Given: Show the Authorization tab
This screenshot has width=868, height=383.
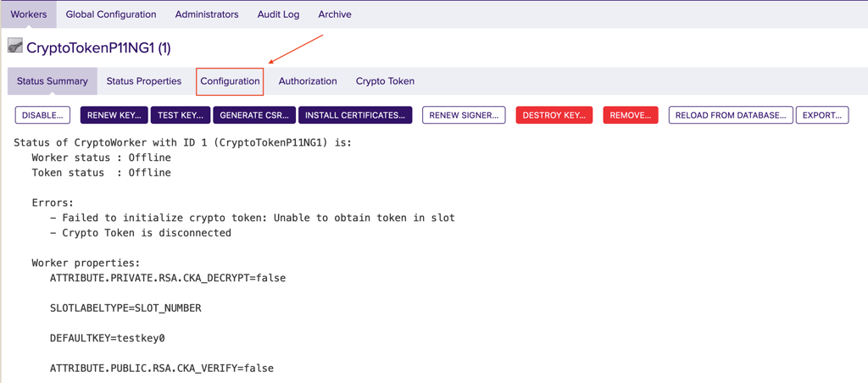Looking at the screenshot, I should coord(308,81).
